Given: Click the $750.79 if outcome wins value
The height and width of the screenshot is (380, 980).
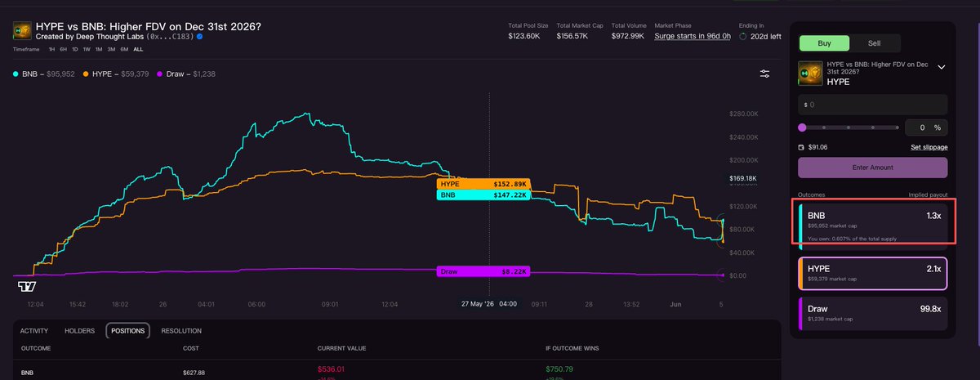Looking at the screenshot, I should tap(559, 369).
